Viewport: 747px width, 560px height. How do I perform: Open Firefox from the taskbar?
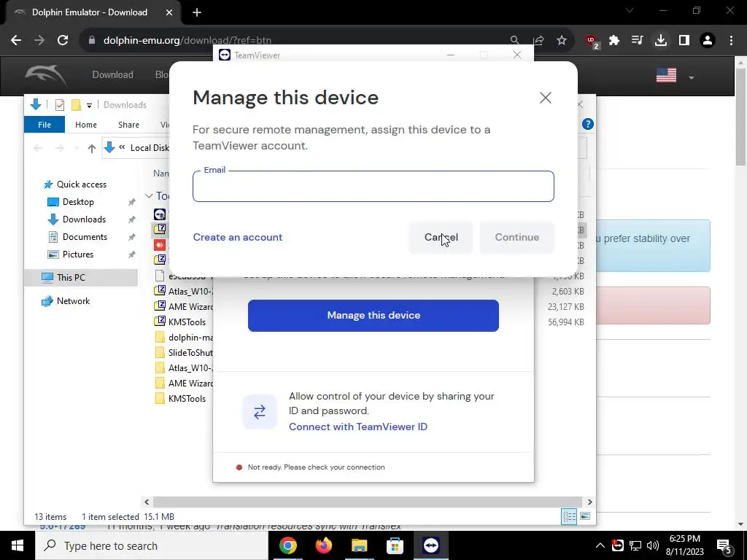[323, 545]
